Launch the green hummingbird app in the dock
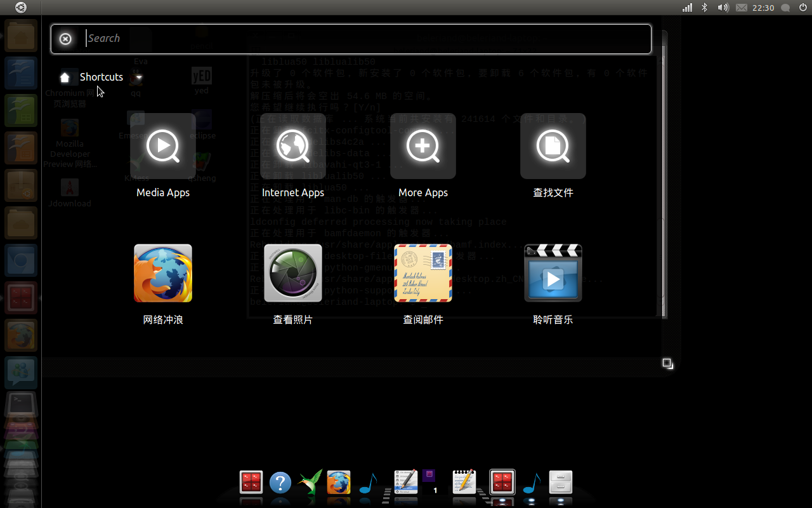 tap(310, 483)
